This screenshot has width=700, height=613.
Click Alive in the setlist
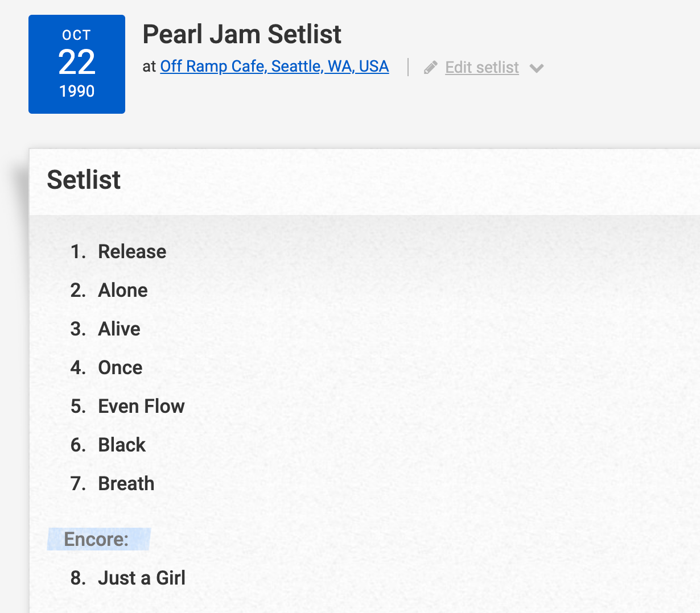[x=118, y=329]
